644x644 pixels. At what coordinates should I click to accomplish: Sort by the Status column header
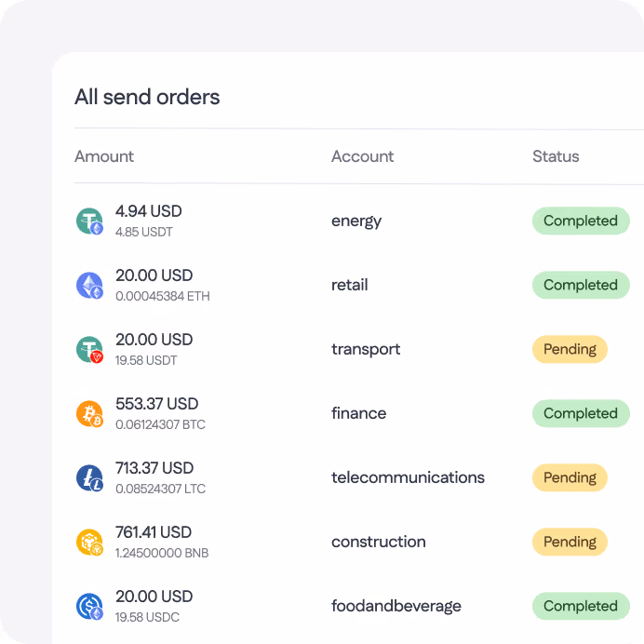click(556, 156)
